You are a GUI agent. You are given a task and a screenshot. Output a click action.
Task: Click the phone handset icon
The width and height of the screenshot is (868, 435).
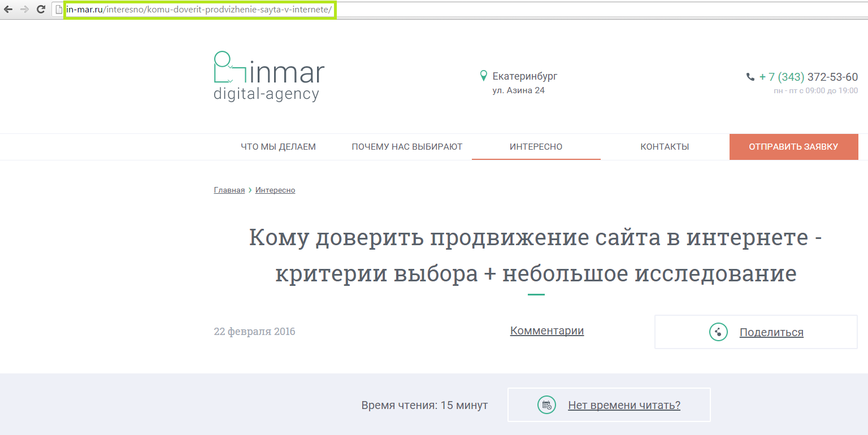750,77
